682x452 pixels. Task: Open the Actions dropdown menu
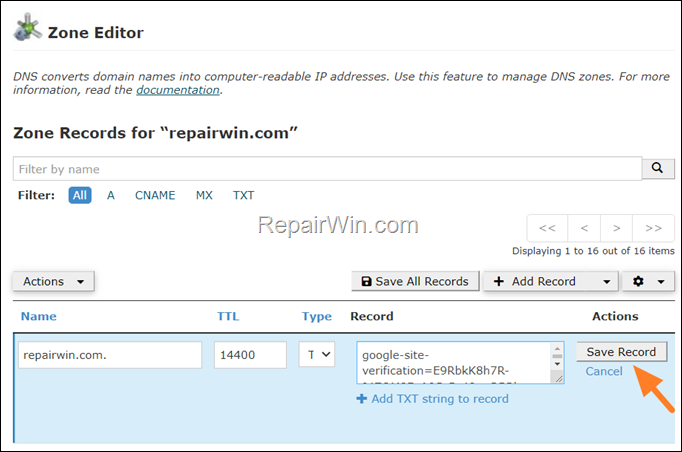[53, 281]
